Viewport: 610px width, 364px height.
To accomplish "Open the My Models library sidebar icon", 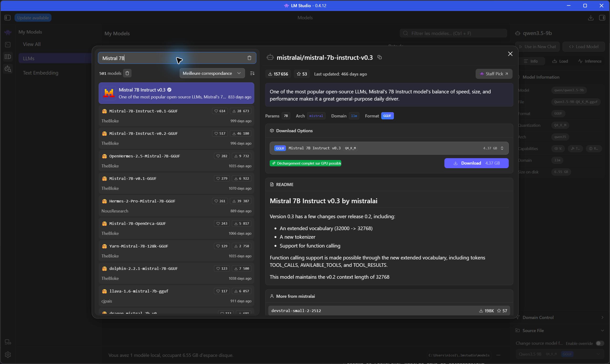I will click(x=8, y=57).
